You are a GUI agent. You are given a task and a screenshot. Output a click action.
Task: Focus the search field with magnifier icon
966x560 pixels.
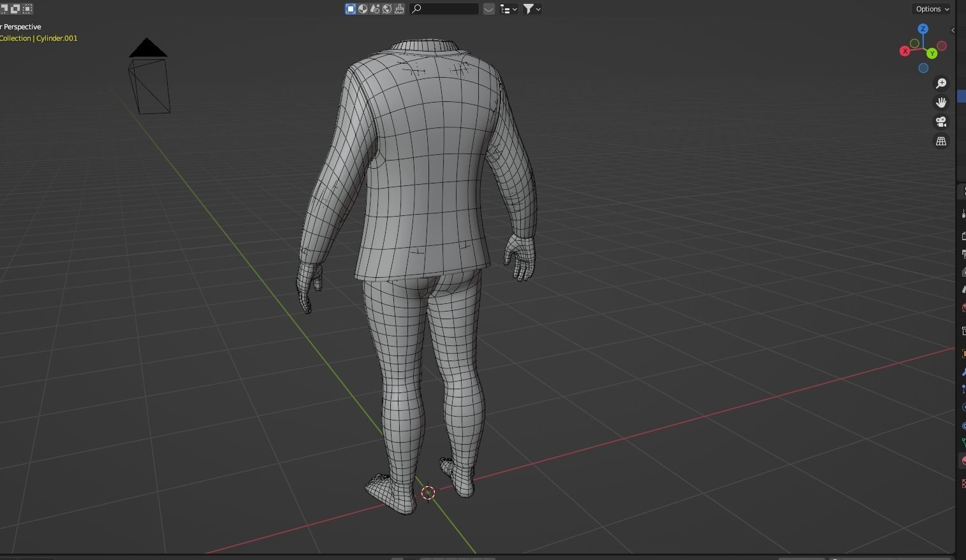(444, 9)
